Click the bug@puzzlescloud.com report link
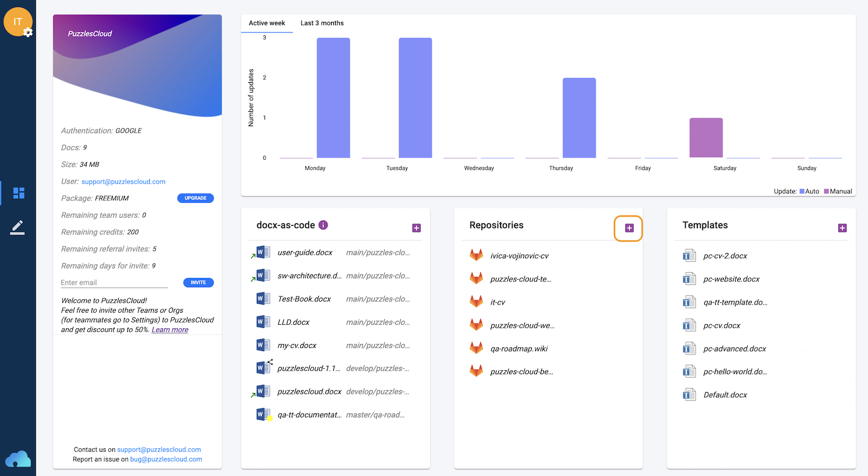This screenshot has height=476, width=868. [166, 459]
